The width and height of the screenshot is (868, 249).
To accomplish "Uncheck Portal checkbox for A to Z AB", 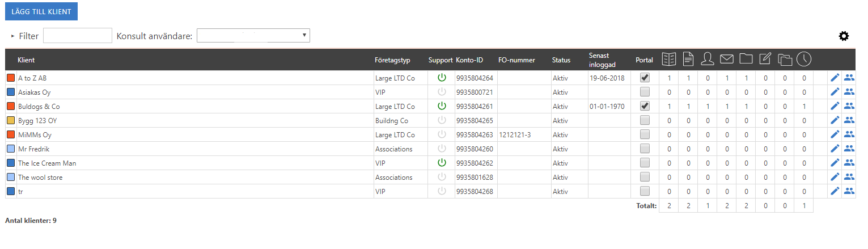I will point(645,78).
